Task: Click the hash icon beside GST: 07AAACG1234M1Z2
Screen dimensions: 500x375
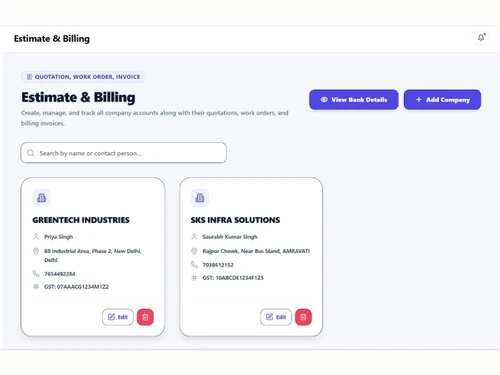Action: point(36,286)
